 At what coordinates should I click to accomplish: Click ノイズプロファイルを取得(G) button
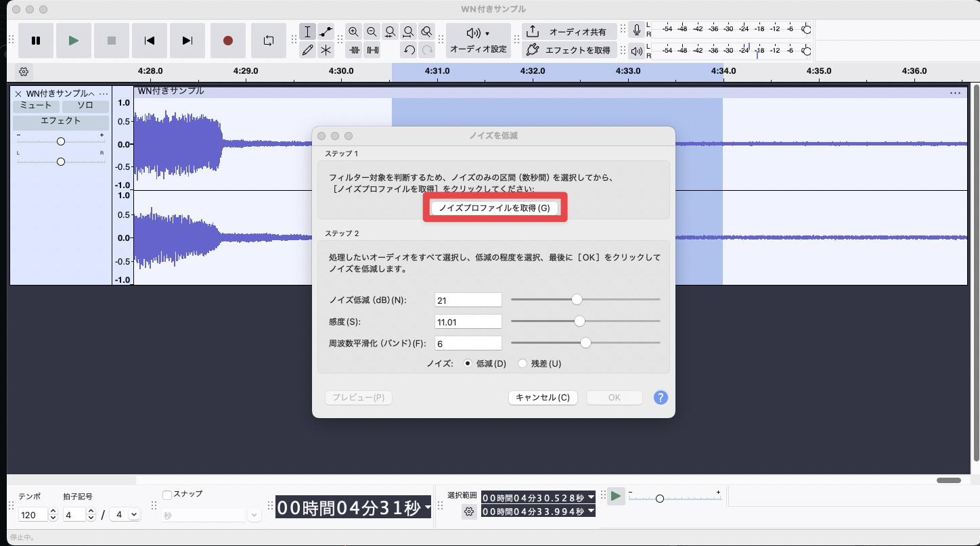pyautogui.click(x=494, y=208)
